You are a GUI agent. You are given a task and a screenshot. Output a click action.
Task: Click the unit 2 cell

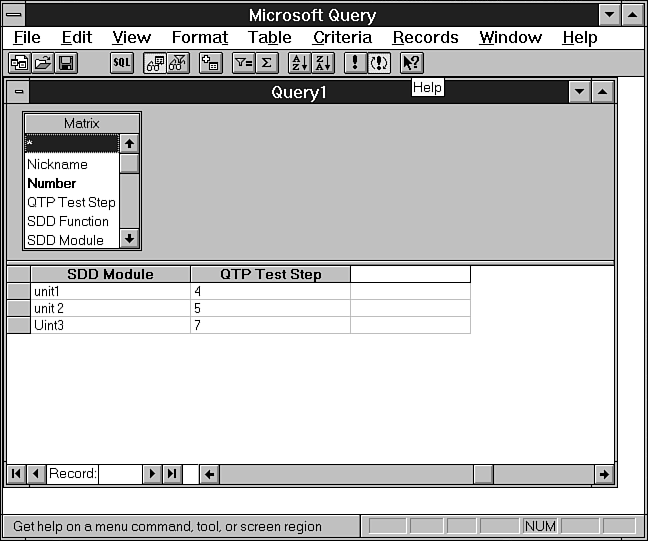click(x=110, y=308)
